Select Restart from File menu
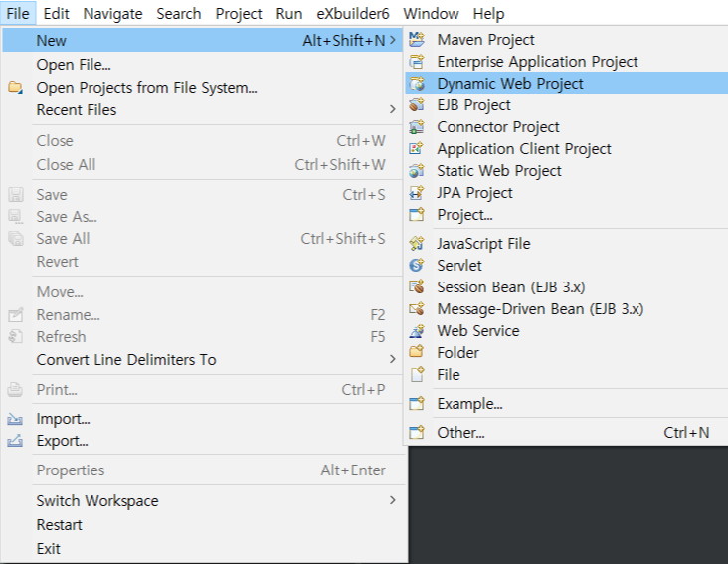Viewport: 728px width, 564px height. pyautogui.click(x=203, y=524)
